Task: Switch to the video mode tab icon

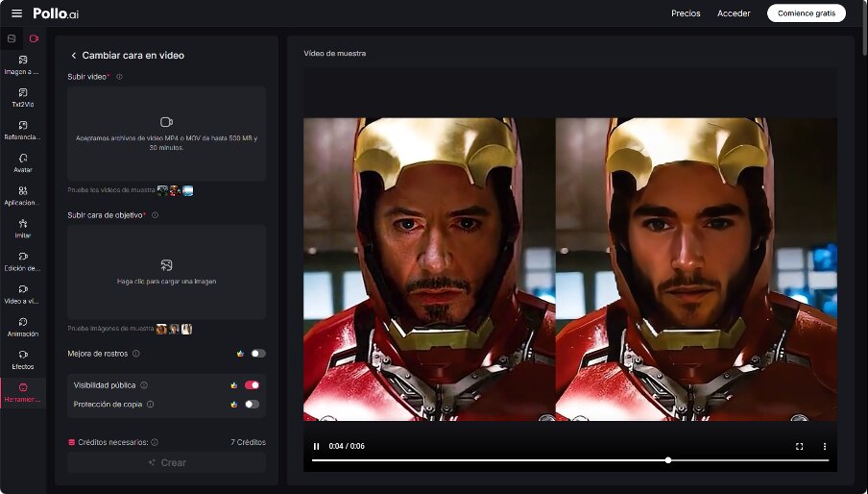Action: (34, 38)
